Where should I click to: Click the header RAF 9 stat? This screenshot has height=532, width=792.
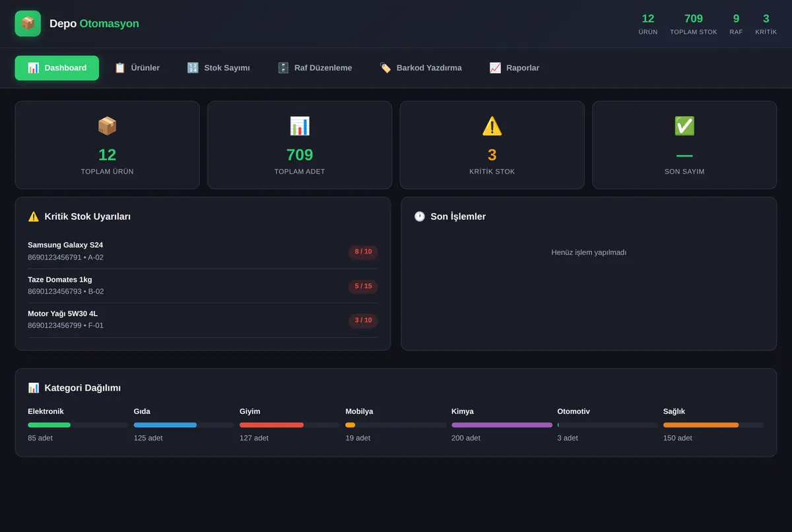(x=736, y=24)
